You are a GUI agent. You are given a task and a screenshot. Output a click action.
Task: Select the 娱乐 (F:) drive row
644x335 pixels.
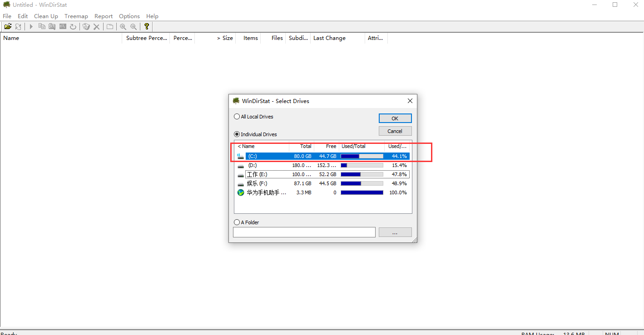pyautogui.click(x=322, y=183)
